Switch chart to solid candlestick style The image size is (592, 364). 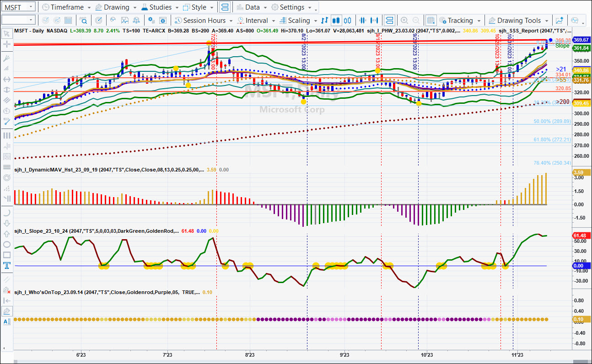(336, 21)
